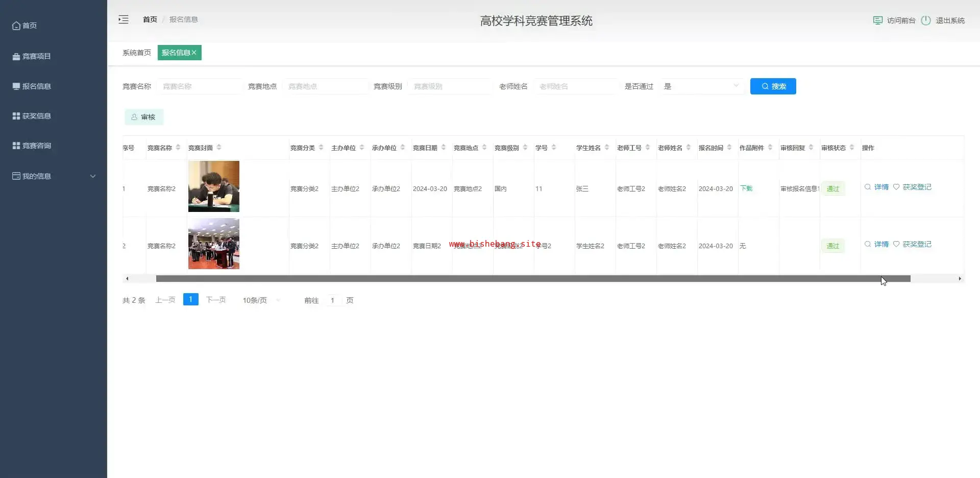The width and height of the screenshot is (980, 478).
Task: Click the visit frontend monitor icon
Action: click(877, 20)
